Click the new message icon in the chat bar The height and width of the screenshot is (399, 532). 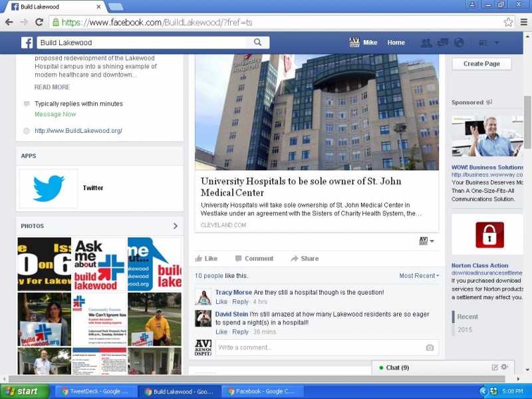click(x=494, y=367)
